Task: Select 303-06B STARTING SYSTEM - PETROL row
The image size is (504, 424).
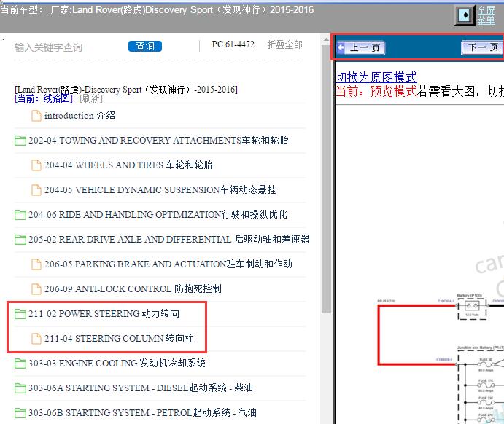Action: pyautogui.click(x=142, y=412)
